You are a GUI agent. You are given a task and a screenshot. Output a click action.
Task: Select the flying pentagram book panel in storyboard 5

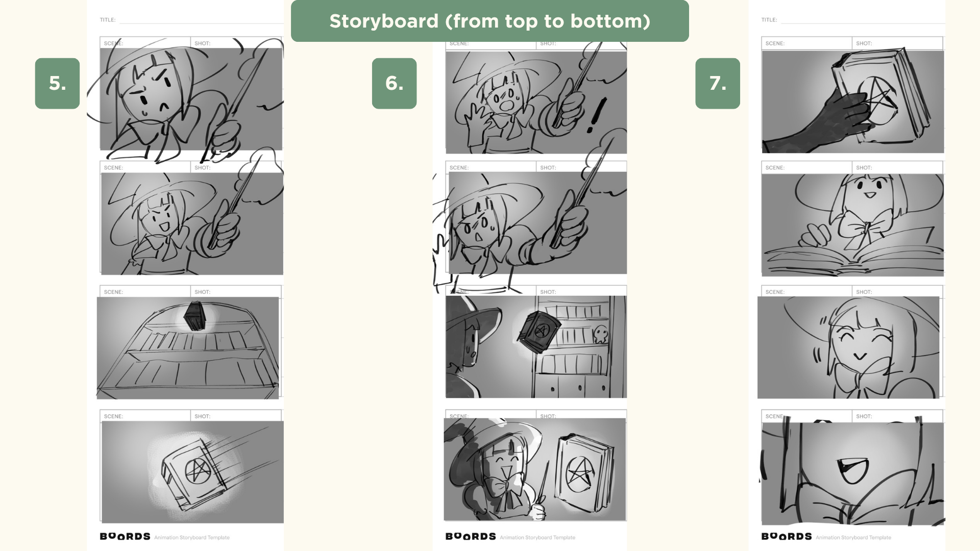point(192,472)
